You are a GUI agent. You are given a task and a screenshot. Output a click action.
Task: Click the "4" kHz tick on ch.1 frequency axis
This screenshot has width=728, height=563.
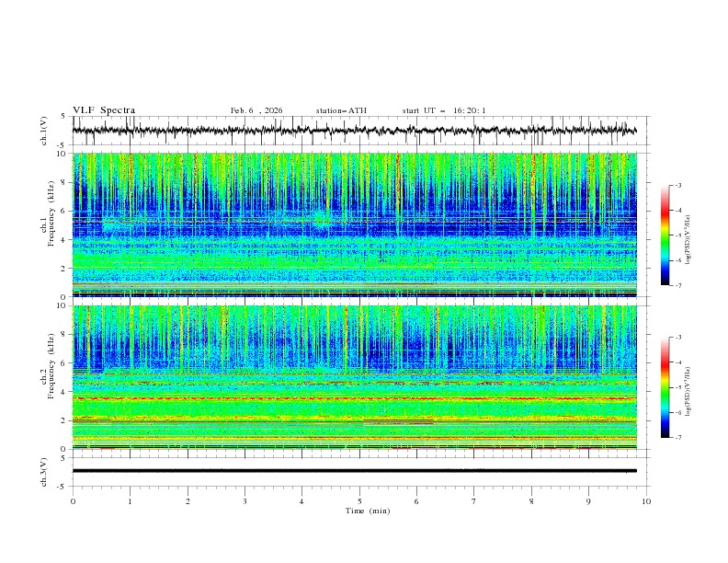pos(65,240)
